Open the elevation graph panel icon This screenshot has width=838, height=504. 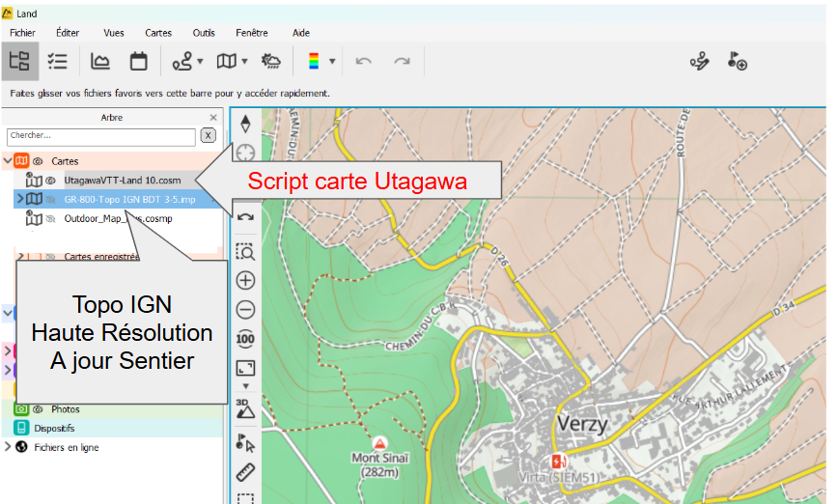click(100, 61)
